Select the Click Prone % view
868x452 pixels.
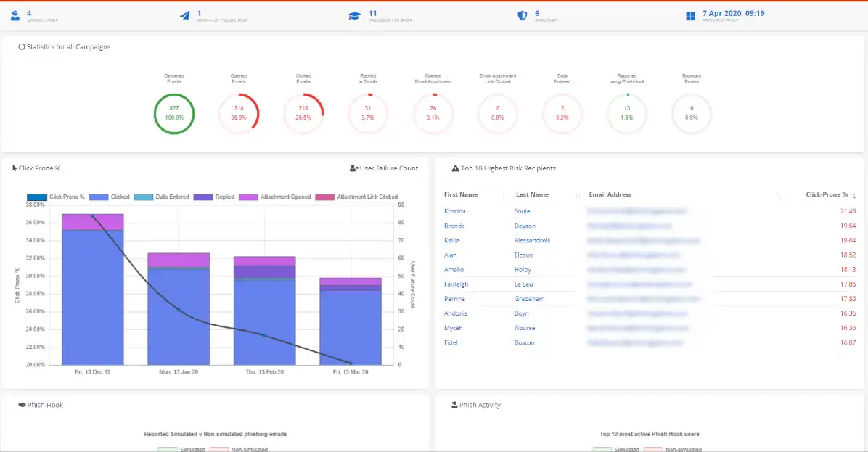click(x=36, y=168)
